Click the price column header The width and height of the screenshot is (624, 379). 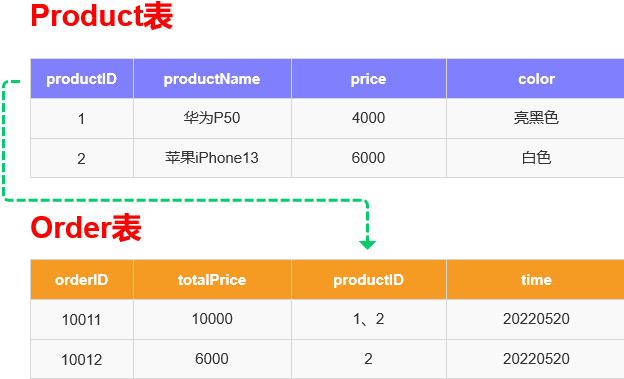(369, 78)
